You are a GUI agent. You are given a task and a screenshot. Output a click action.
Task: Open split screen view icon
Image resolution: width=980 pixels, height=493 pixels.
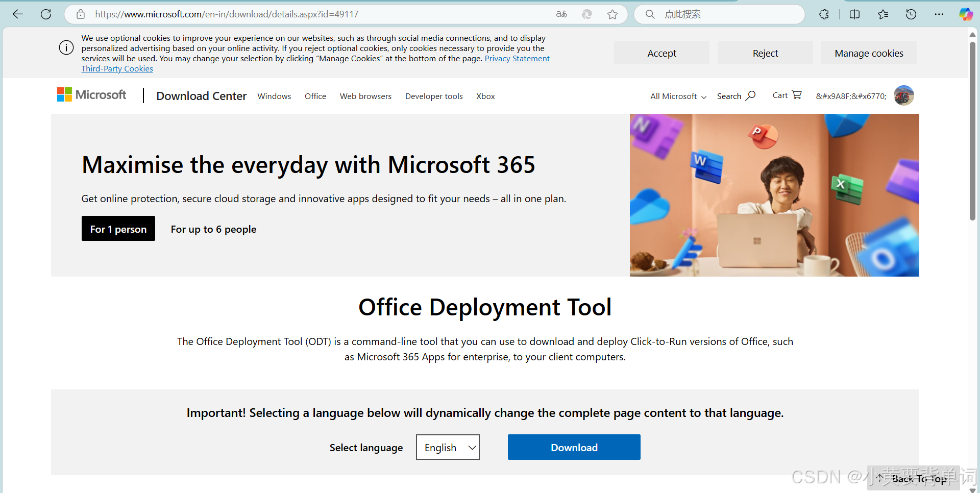pos(854,14)
